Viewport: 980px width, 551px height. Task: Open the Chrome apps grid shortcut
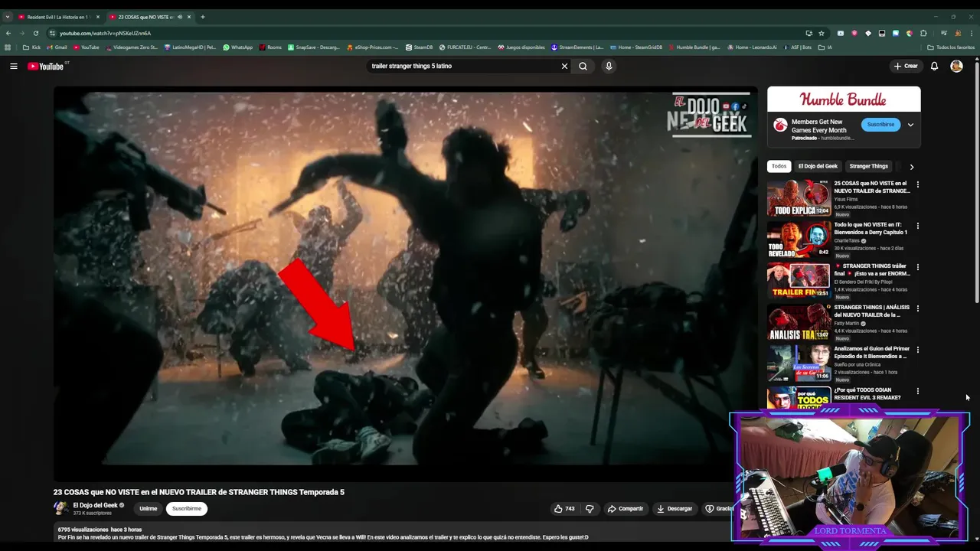[x=8, y=47]
